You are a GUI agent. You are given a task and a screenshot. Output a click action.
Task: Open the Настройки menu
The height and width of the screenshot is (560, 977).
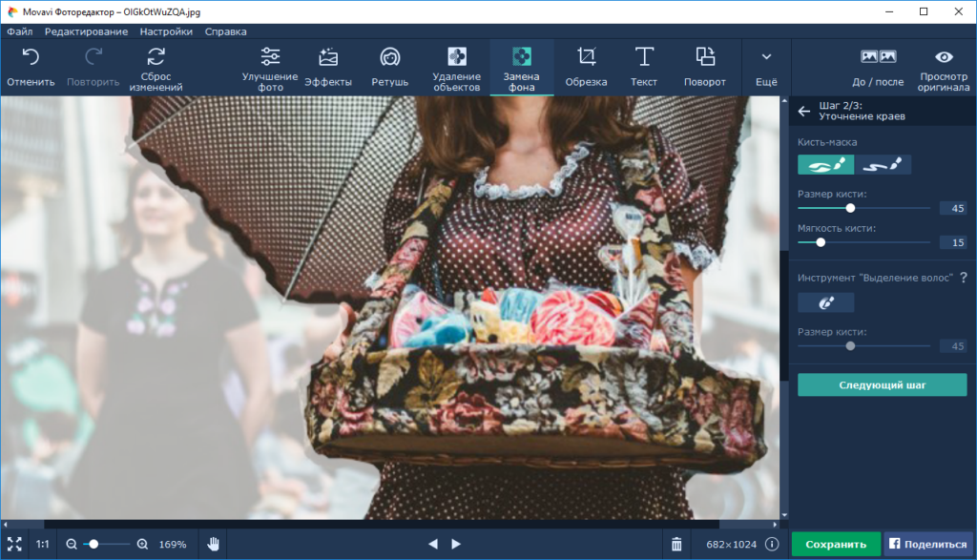click(165, 31)
